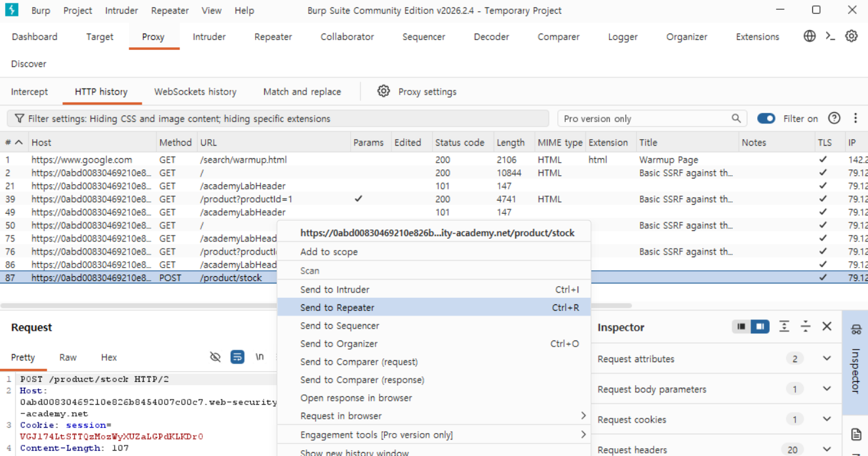Open the Help menu
This screenshot has width=868, height=456.
tap(245, 10)
